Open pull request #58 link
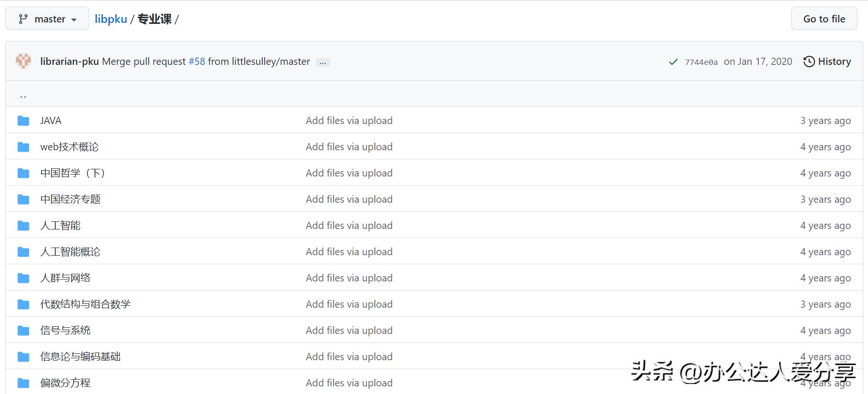868x394 pixels. pos(197,62)
